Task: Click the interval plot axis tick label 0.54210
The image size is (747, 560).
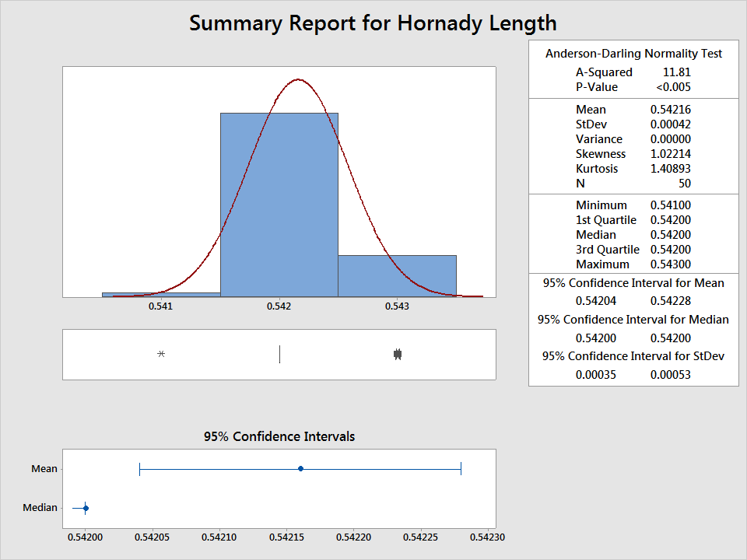Action: tap(219, 537)
